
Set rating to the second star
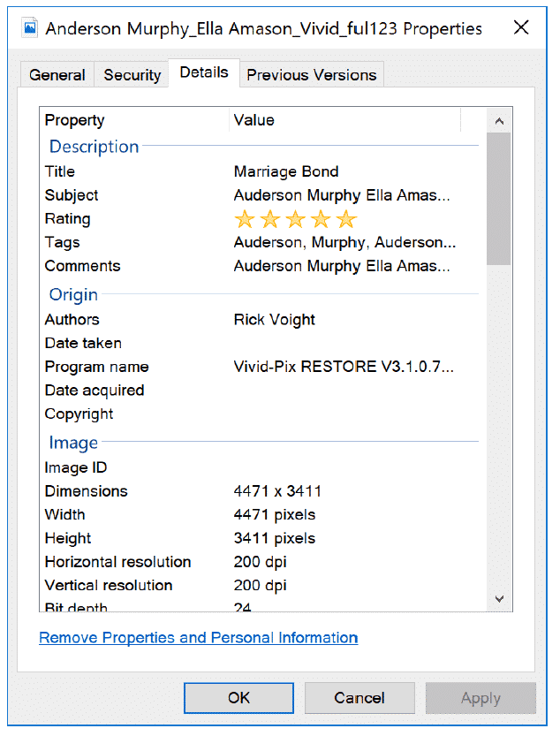point(270,219)
